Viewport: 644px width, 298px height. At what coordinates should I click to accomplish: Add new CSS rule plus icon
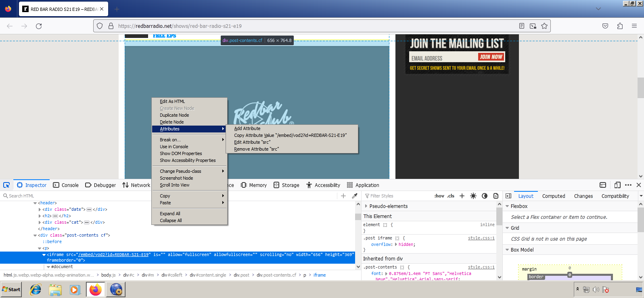click(x=462, y=196)
